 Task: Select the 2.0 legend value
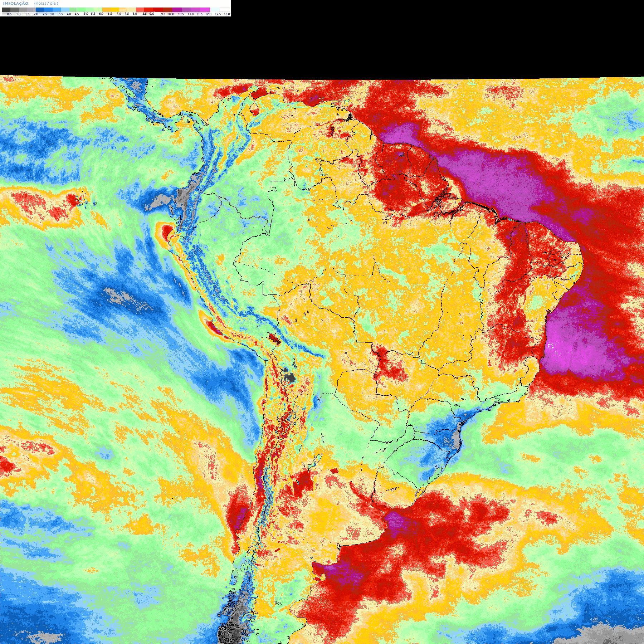coord(36,14)
